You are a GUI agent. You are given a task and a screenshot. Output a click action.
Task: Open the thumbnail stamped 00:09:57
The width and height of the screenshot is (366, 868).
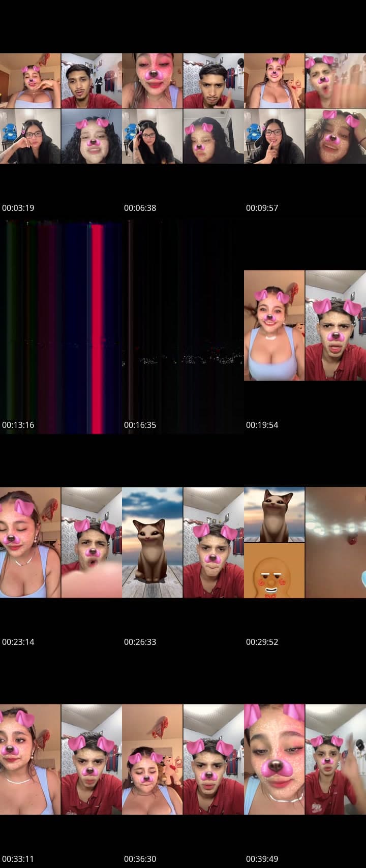click(x=305, y=108)
